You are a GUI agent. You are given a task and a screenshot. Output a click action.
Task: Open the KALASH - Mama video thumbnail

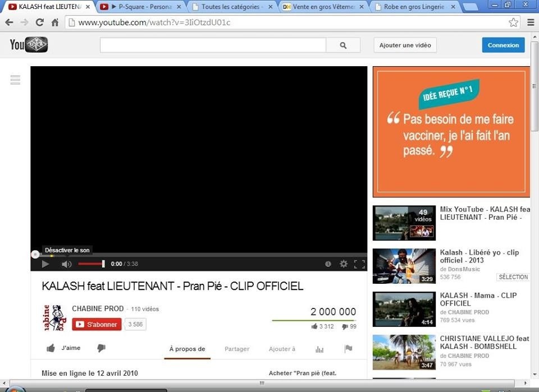point(404,309)
